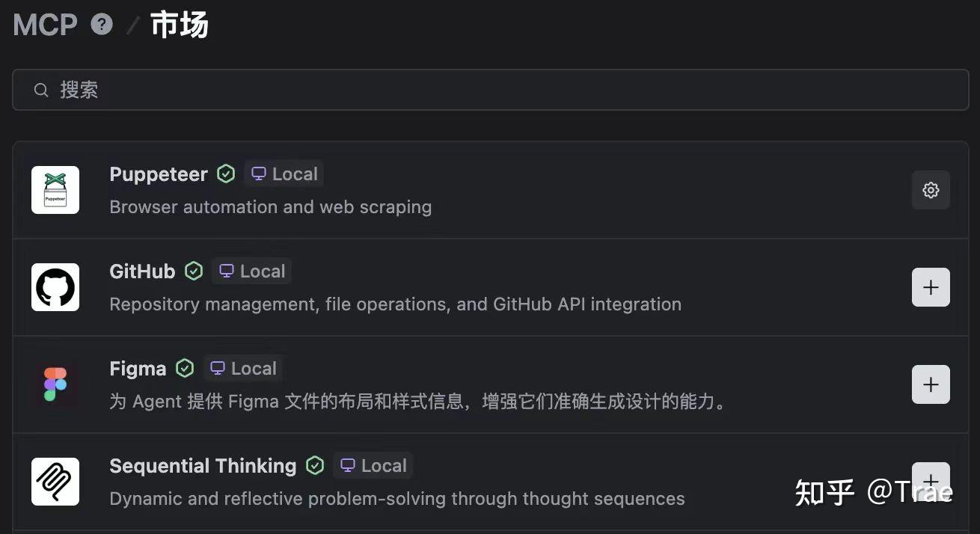Click verified badge beside Sequential Thinking

(x=315, y=466)
